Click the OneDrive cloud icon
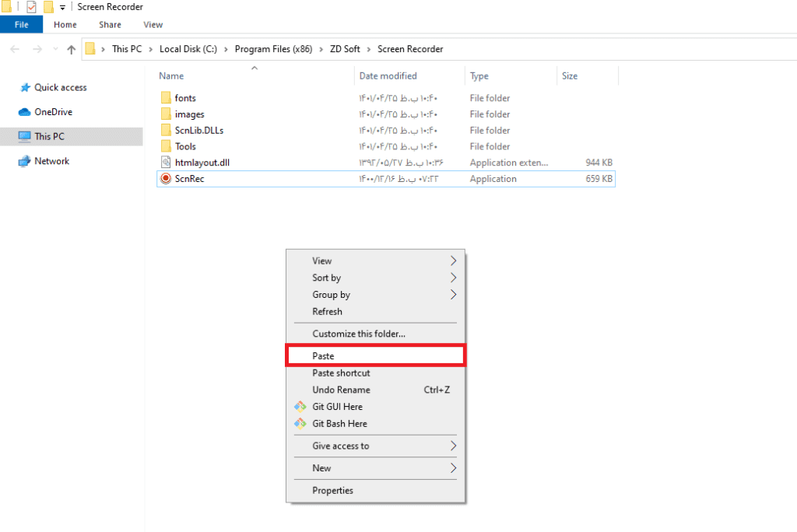 click(24, 112)
